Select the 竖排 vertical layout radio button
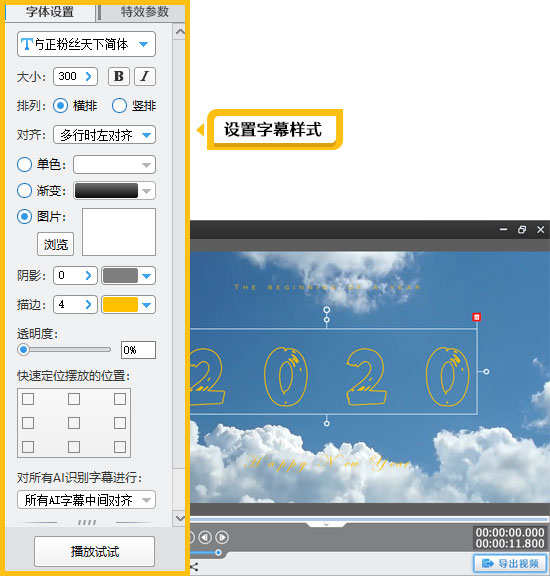This screenshot has height=576, width=550. [x=119, y=106]
